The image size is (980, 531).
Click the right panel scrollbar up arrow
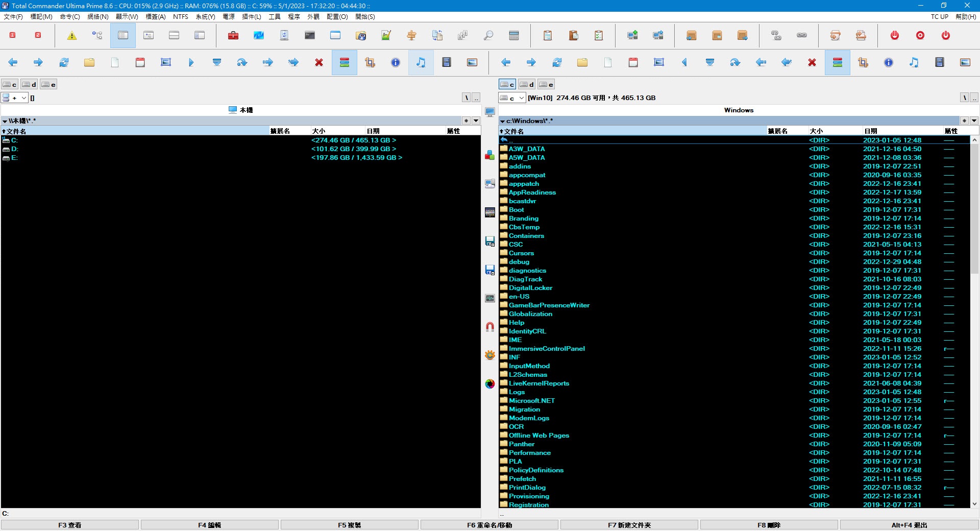coord(974,140)
